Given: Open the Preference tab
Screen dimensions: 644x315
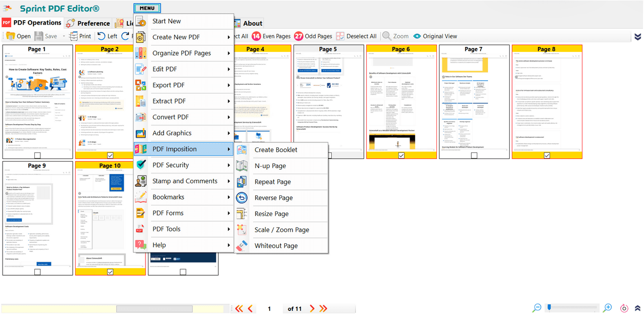Looking at the screenshot, I should pyautogui.click(x=87, y=23).
